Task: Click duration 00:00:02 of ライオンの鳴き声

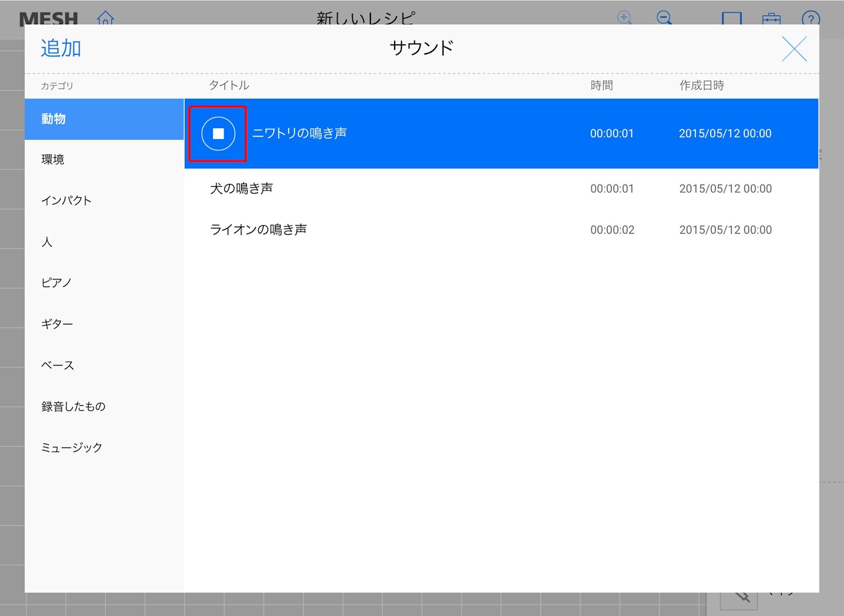Action: pyautogui.click(x=612, y=230)
